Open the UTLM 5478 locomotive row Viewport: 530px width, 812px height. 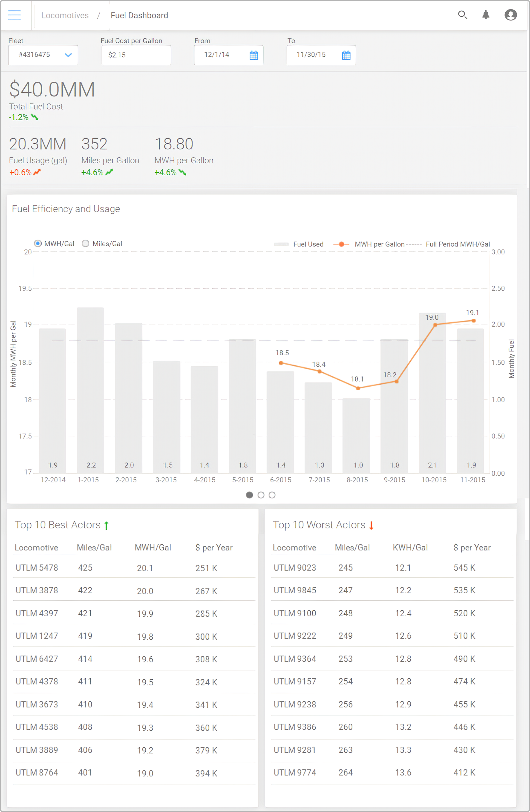point(37,568)
